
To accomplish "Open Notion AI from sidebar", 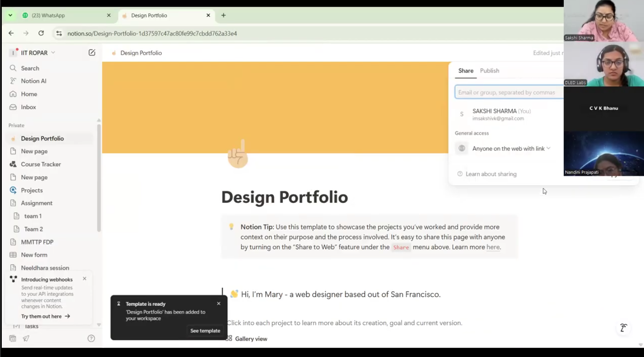I will click(33, 81).
